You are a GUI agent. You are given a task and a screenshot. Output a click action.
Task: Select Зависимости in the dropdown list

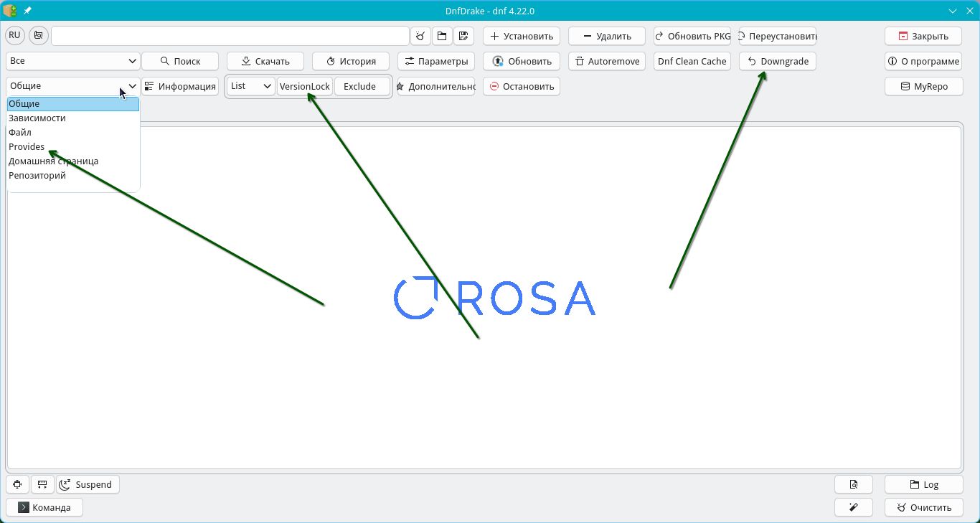(73, 118)
